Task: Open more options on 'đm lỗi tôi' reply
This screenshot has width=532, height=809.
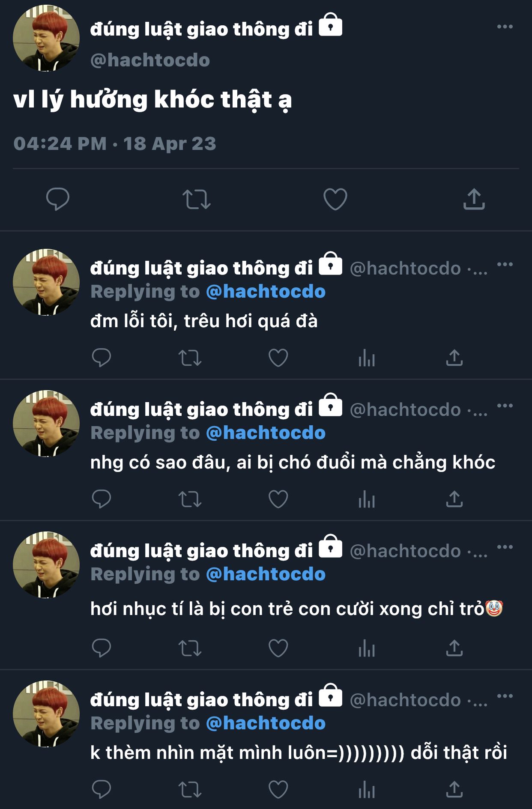Action: click(505, 264)
